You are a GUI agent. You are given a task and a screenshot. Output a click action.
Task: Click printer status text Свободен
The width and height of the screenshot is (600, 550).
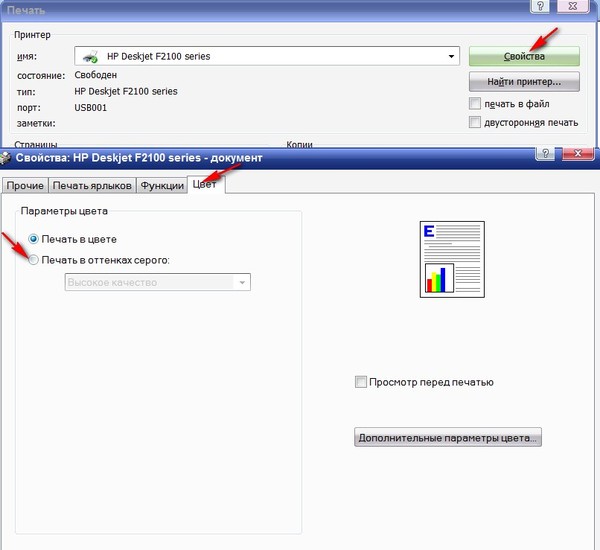click(x=96, y=75)
